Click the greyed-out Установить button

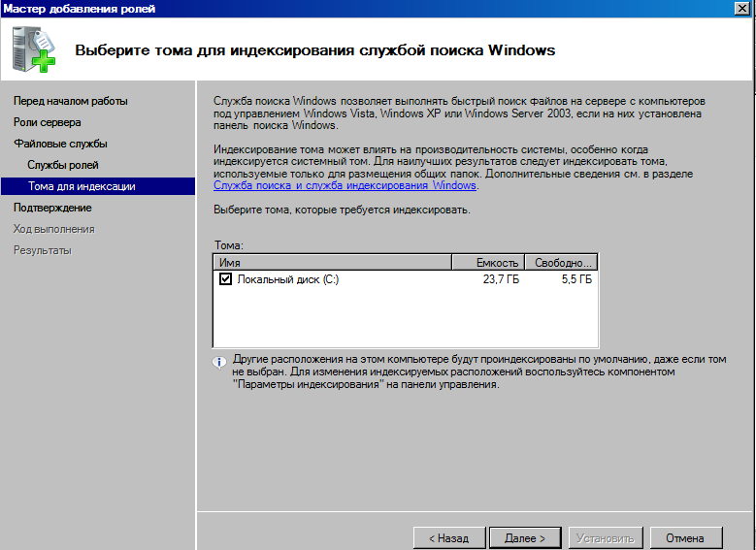(605, 538)
